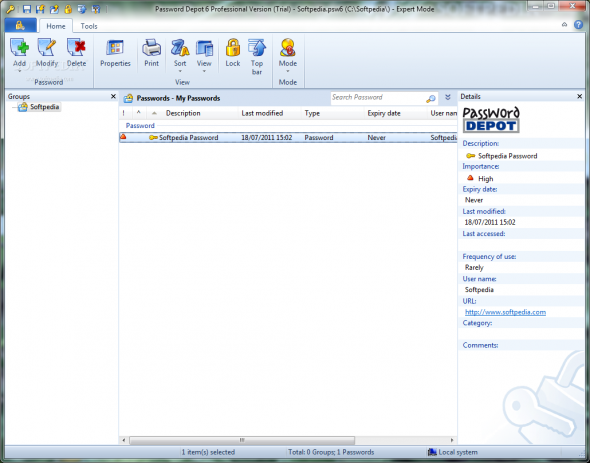Click the High importance value in Details
This screenshot has height=463, width=590.
[x=485, y=179]
